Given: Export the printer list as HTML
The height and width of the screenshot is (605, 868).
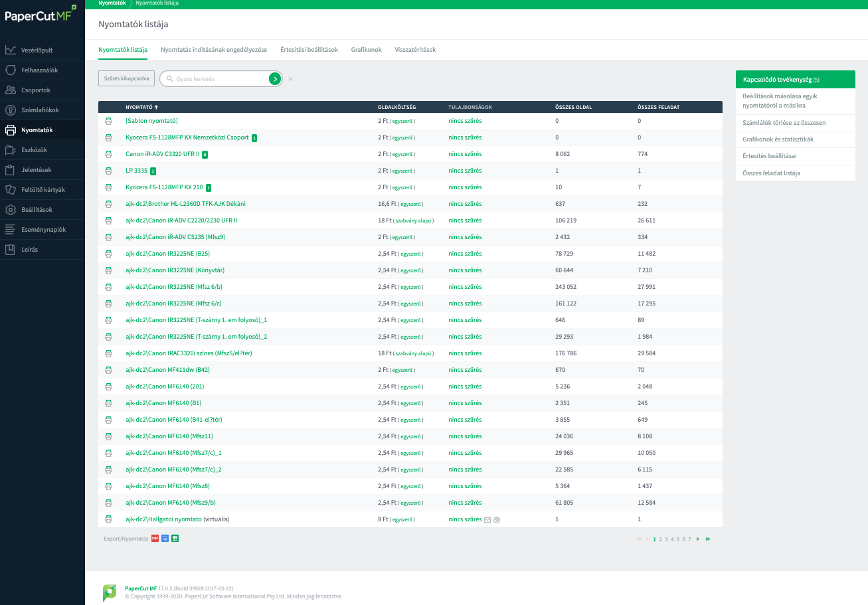Looking at the screenshot, I should [x=165, y=538].
